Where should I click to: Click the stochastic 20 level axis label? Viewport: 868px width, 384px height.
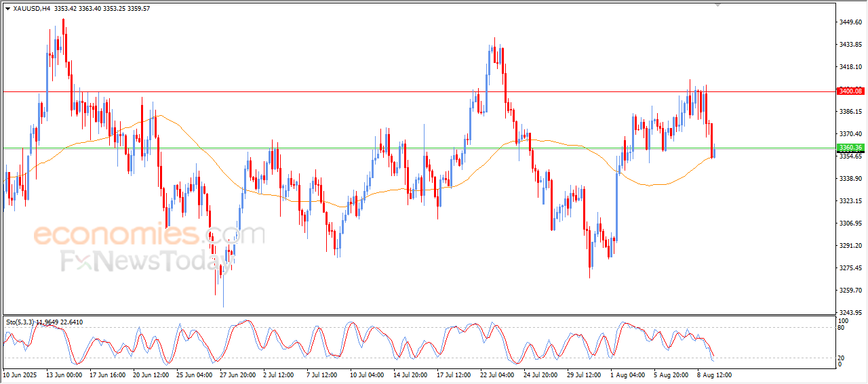pyautogui.click(x=842, y=358)
